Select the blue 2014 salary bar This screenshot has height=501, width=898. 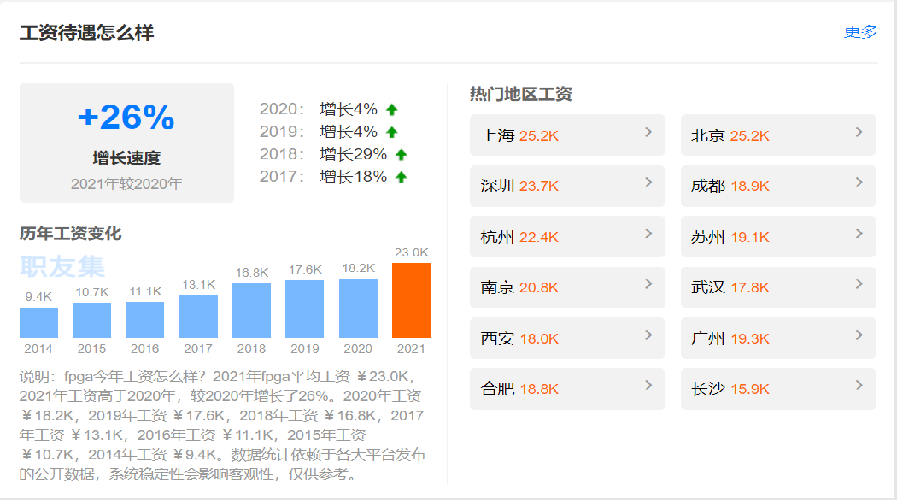39,323
